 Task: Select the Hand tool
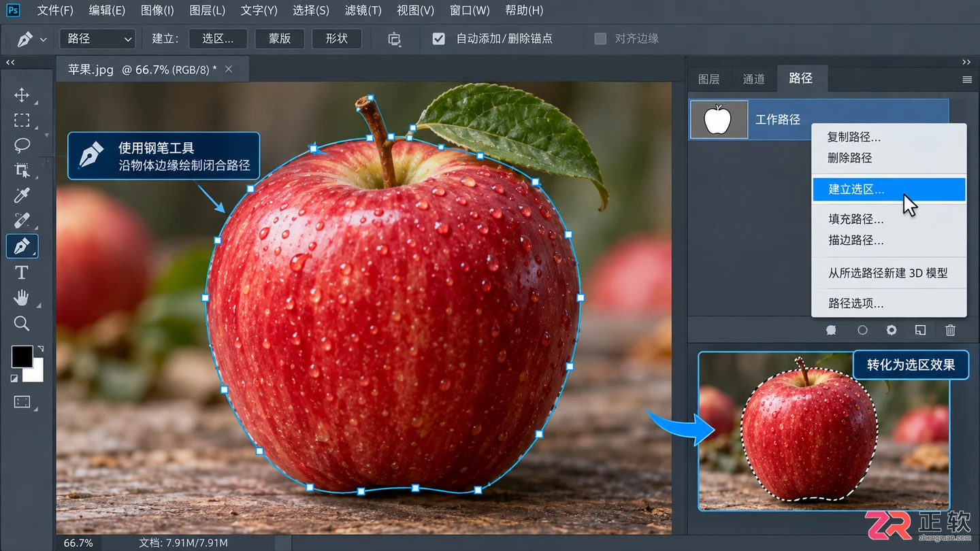(x=22, y=298)
